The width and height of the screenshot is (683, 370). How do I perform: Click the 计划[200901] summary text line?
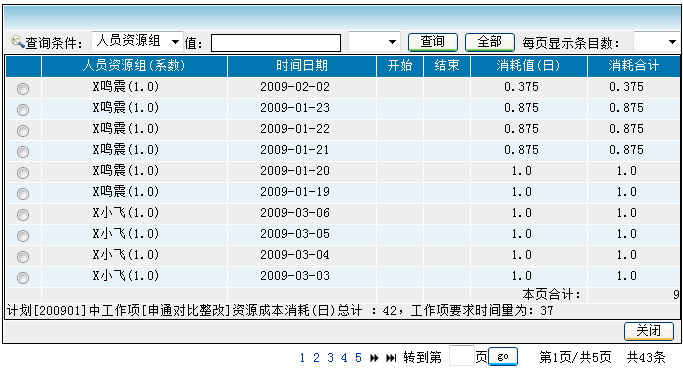pyautogui.click(x=280, y=311)
